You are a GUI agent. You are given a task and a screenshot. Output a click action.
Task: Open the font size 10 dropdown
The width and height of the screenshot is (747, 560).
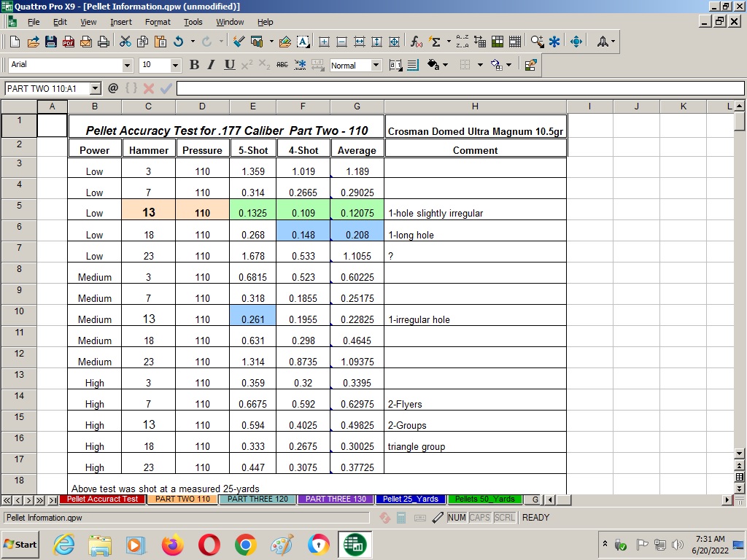click(175, 65)
